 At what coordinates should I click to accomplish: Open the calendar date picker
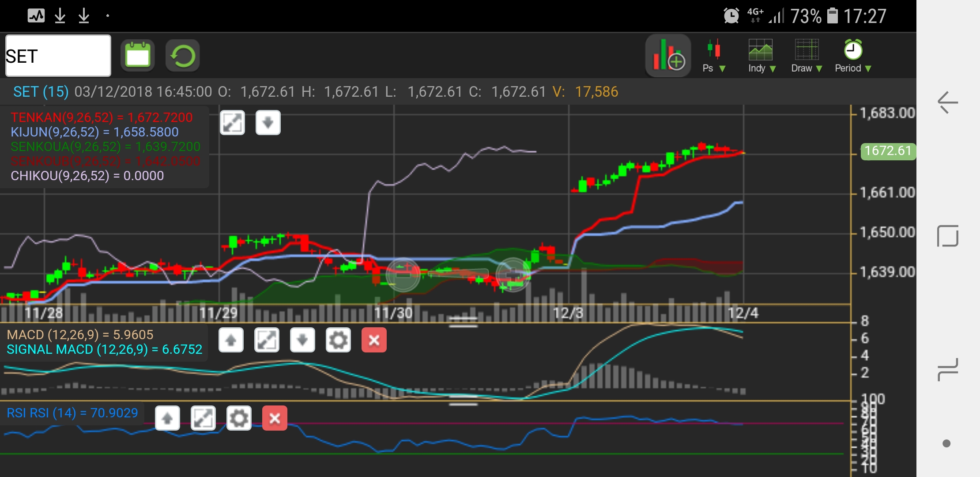click(138, 56)
